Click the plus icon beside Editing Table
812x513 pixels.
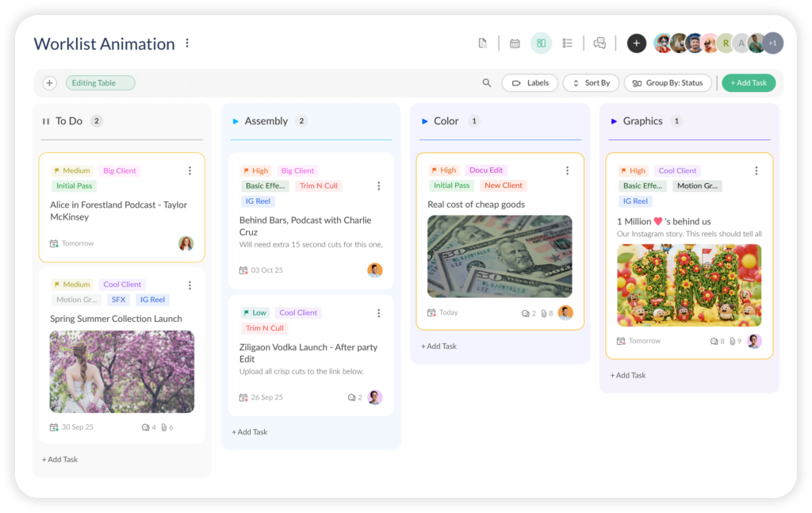coord(49,83)
